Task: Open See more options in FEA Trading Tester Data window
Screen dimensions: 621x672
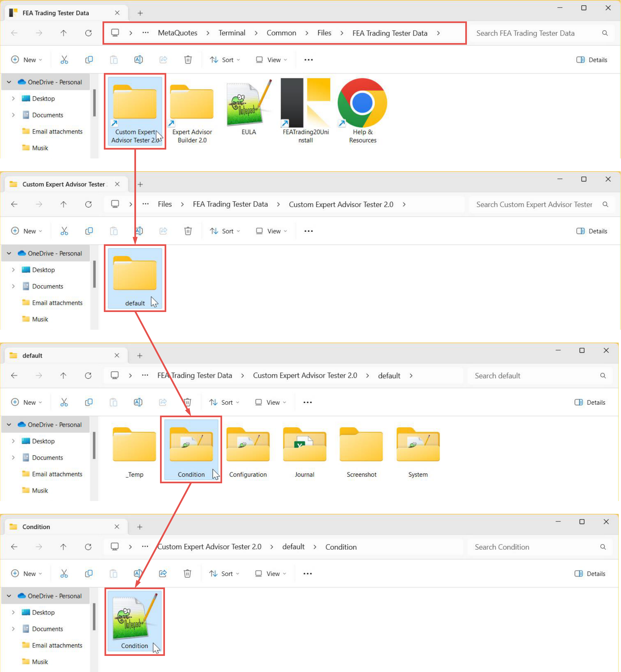Action: 309,60
